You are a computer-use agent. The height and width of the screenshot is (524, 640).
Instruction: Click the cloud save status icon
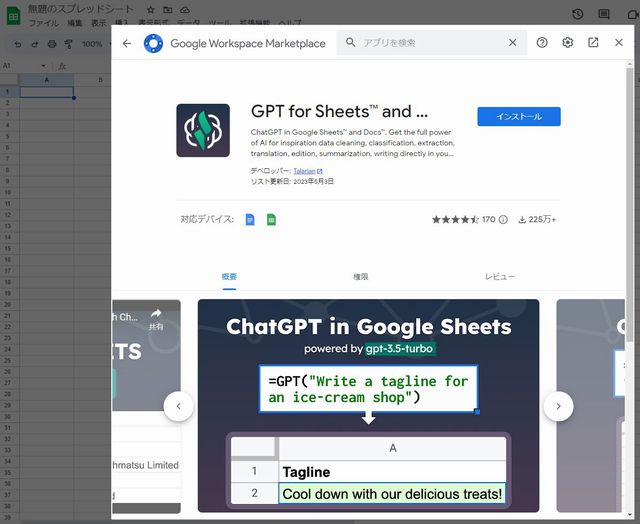[185, 10]
